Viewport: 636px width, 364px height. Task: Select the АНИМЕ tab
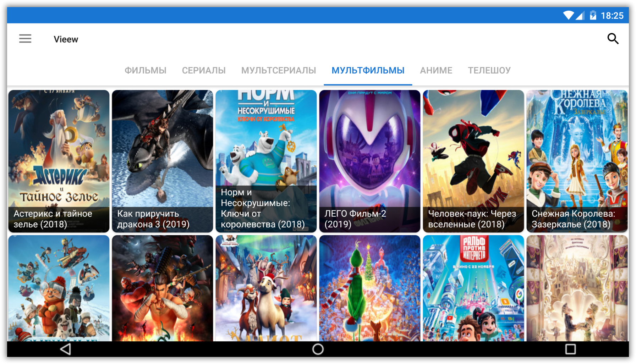[436, 70]
